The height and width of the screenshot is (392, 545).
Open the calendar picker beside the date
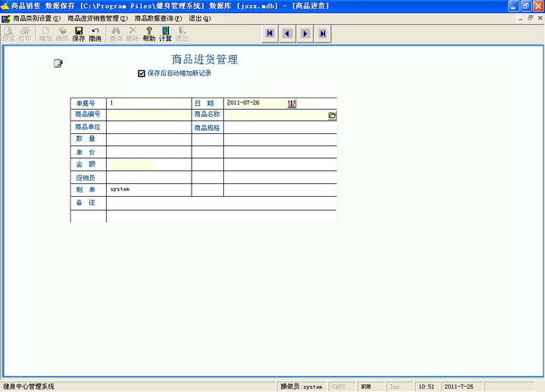[292, 103]
